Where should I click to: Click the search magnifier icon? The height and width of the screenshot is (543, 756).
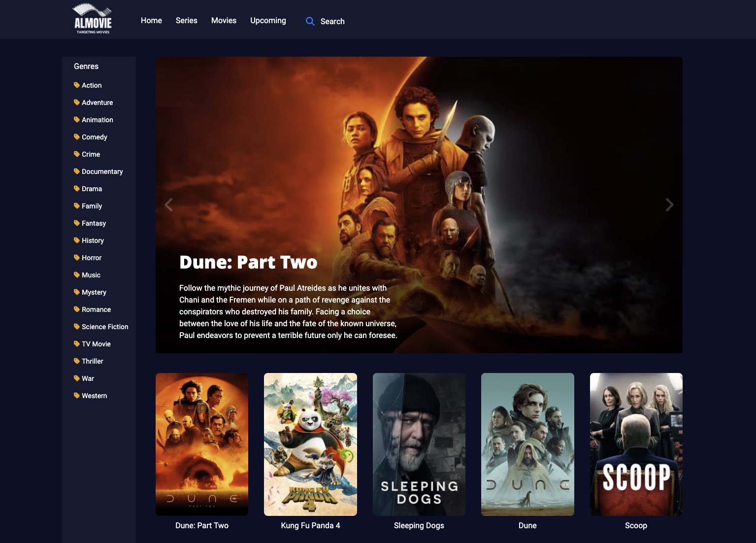310,21
